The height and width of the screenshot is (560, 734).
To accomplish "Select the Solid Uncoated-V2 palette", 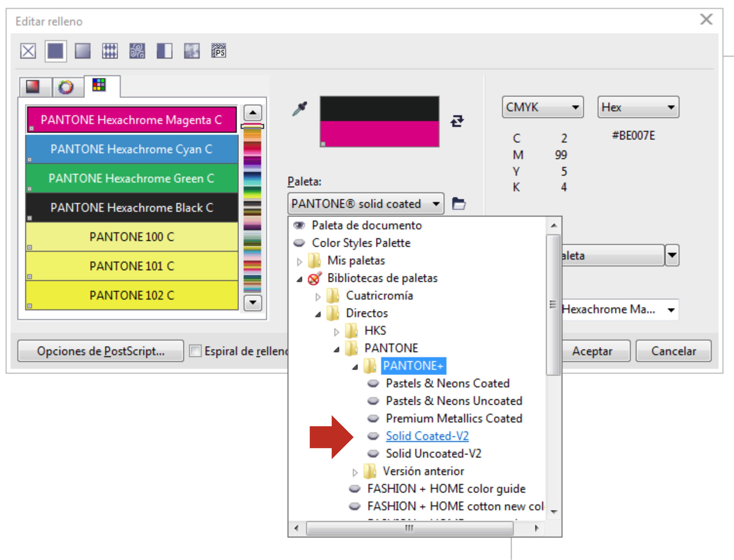I will (x=433, y=453).
